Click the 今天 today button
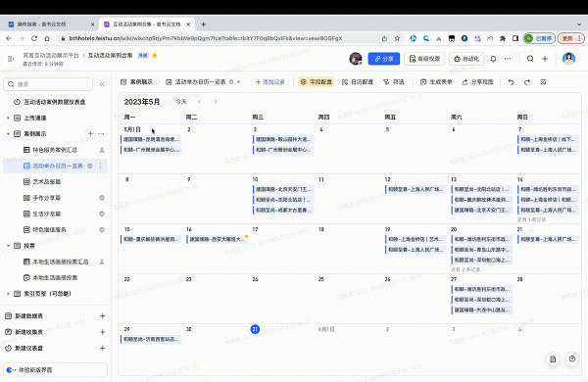 tap(181, 102)
